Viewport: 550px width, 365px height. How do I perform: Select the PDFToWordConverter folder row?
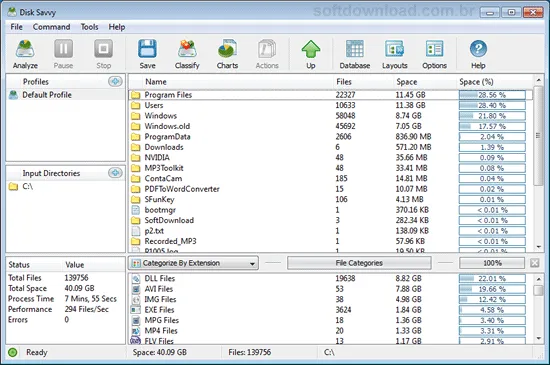pyautogui.click(x=330, y=189)
